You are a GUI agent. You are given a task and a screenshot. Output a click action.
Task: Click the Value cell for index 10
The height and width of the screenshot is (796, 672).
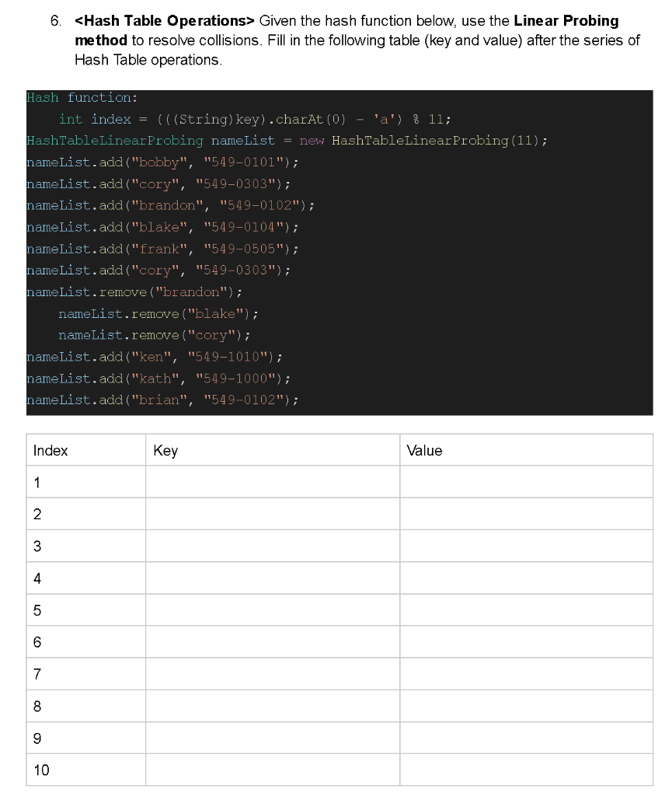(x=526, y=770)
